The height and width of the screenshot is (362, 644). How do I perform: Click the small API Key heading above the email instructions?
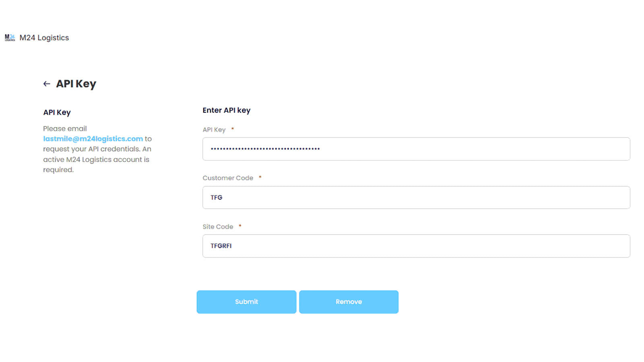pos(57,112)
